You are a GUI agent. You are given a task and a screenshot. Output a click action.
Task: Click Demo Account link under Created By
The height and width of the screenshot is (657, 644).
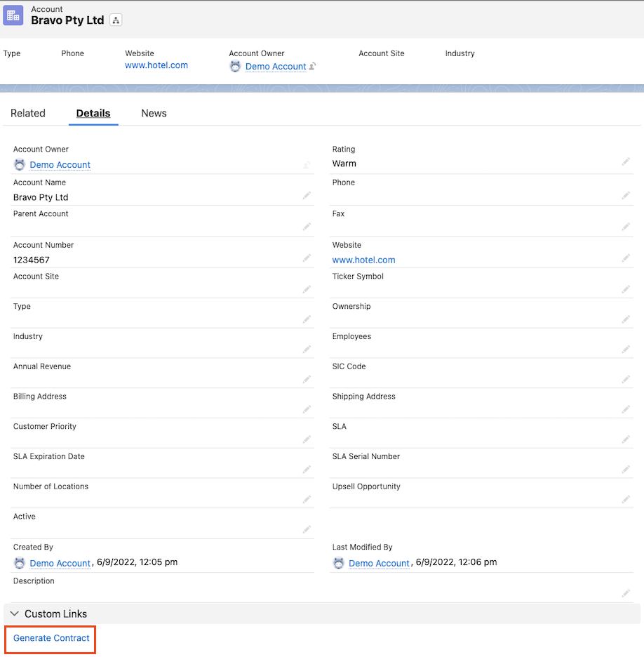pos(60,563)
